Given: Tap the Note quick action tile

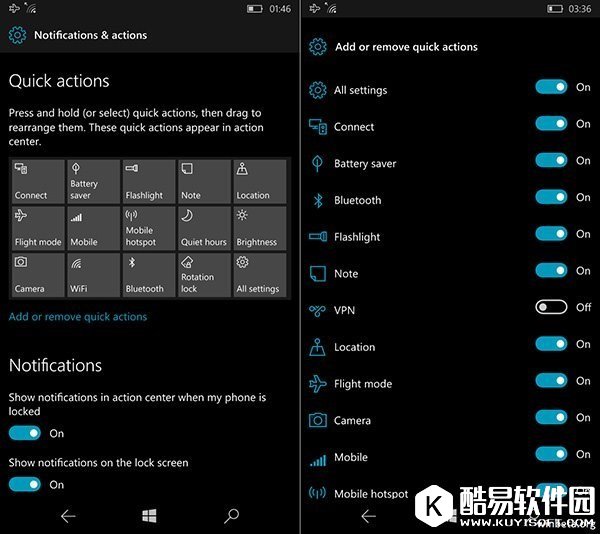Looking at the screenshot, I should [204, 181].
